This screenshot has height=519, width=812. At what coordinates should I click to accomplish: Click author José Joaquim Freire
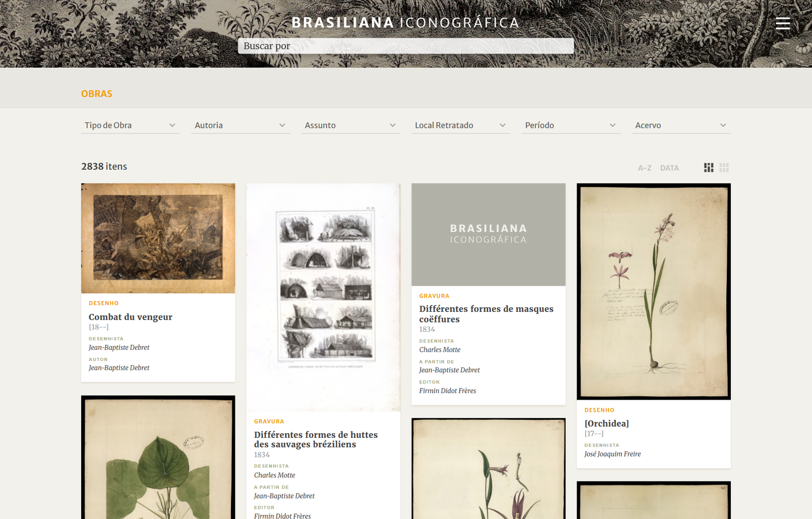(x=613, y=454)
